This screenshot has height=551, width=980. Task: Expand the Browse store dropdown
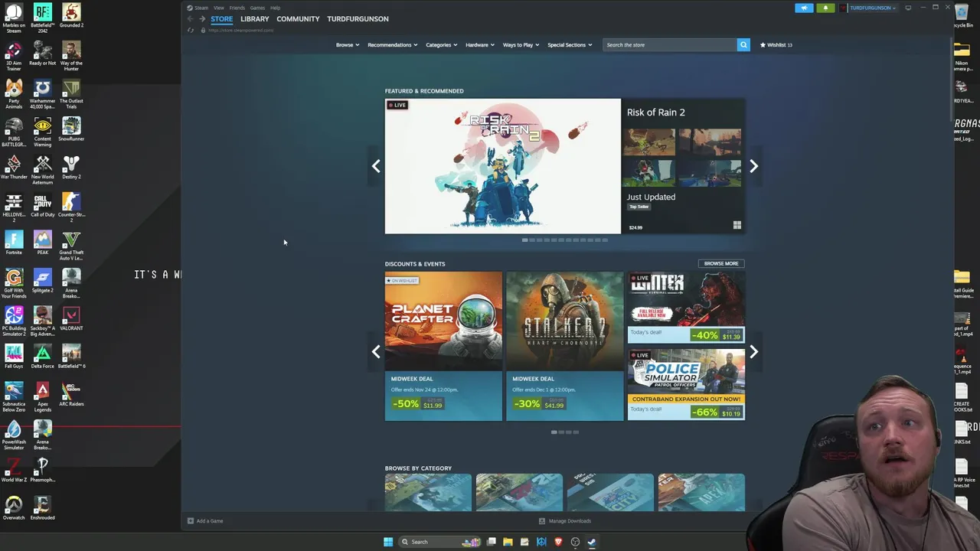click(347, 44)
